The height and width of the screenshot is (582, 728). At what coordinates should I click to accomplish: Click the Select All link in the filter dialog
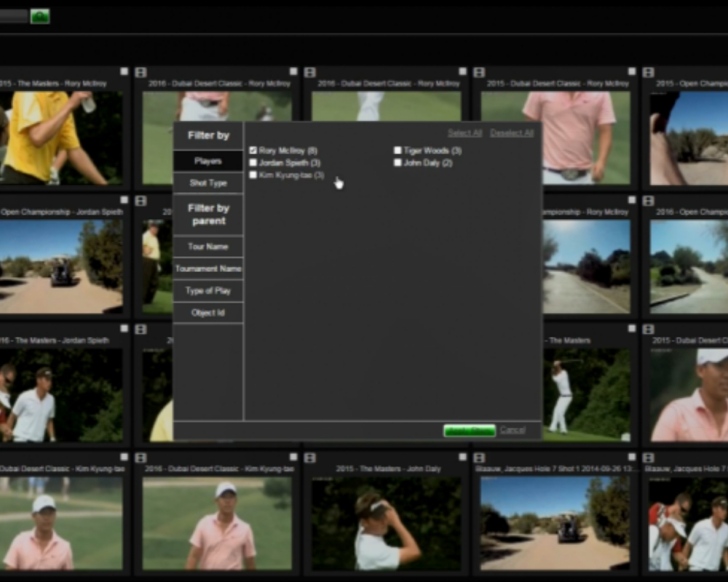tap(464, 133)
